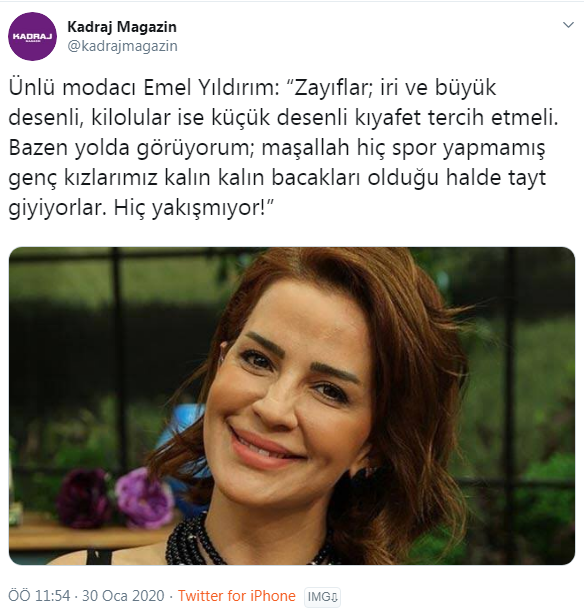Open the attached photo of the woman
Screen dimensions: 584x615
point(292,406)
